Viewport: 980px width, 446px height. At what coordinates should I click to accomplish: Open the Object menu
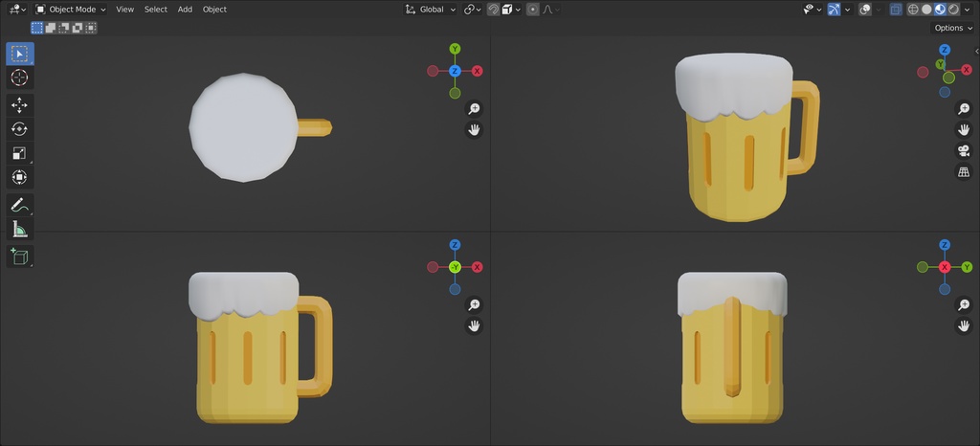pos(214,10)
